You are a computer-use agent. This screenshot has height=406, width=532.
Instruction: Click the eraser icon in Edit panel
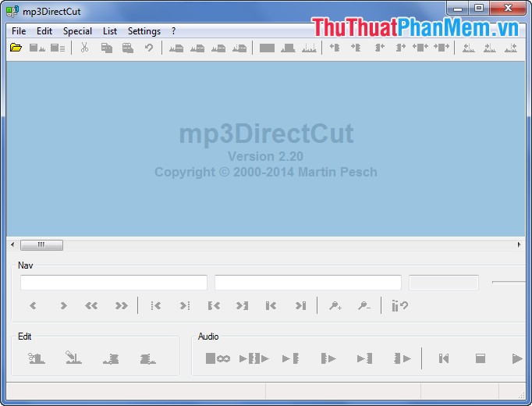73,358
